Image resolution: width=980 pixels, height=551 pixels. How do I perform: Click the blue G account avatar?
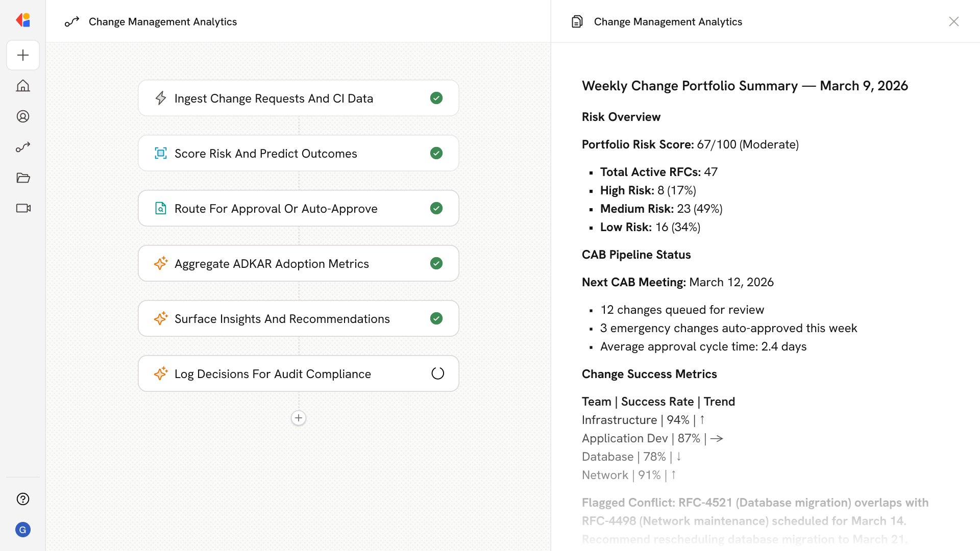pos(23,530)
